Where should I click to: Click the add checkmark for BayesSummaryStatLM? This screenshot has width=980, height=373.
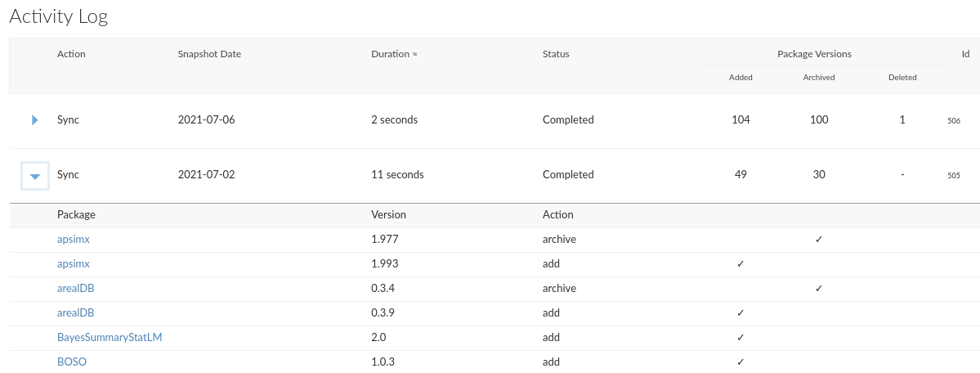point(741,337)
